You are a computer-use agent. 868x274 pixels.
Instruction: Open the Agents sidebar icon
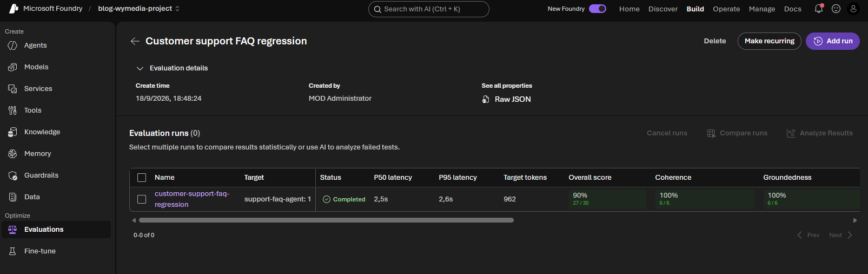[x=12, y=45]
